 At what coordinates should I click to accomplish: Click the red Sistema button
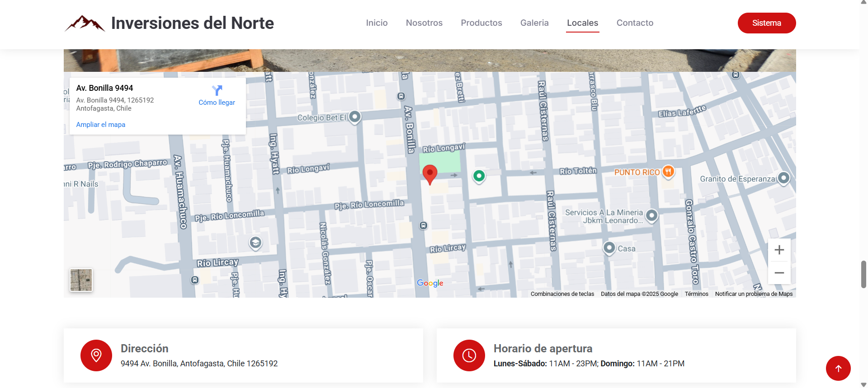(x=766, y=23)
